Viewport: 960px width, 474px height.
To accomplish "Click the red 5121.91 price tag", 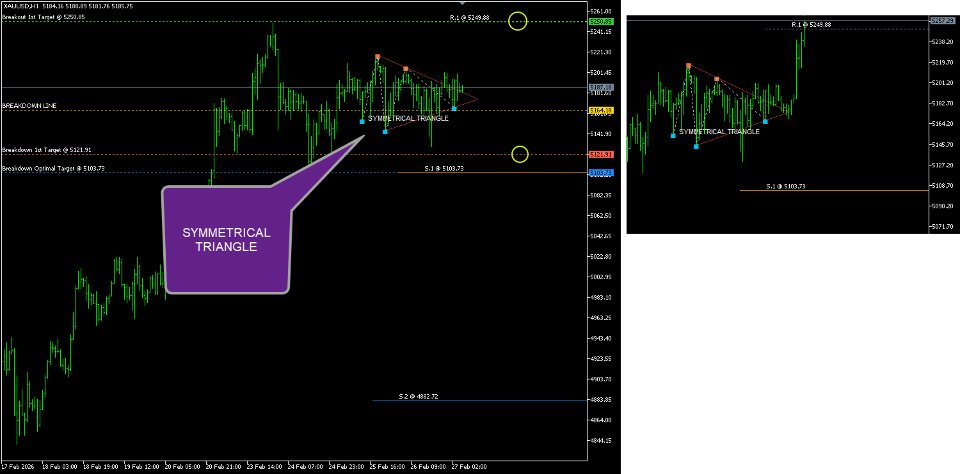I will (601, 154).
